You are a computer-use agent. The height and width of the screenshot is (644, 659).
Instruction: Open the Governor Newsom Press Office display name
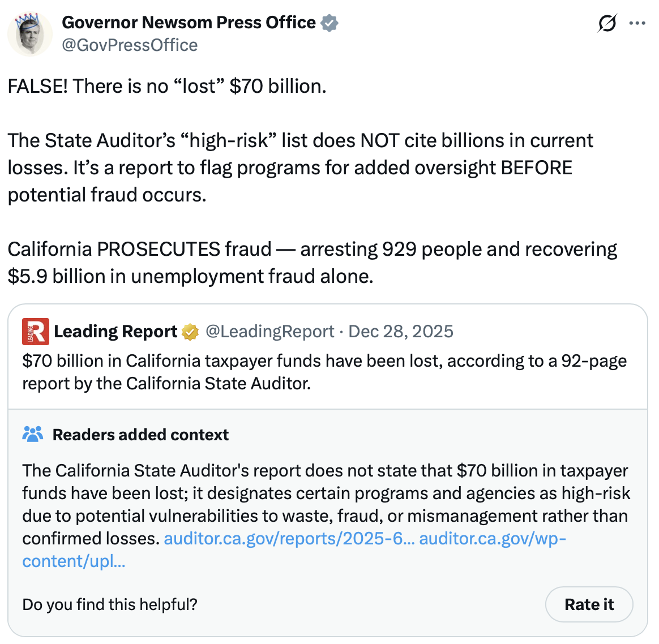[x=189, y=23]
